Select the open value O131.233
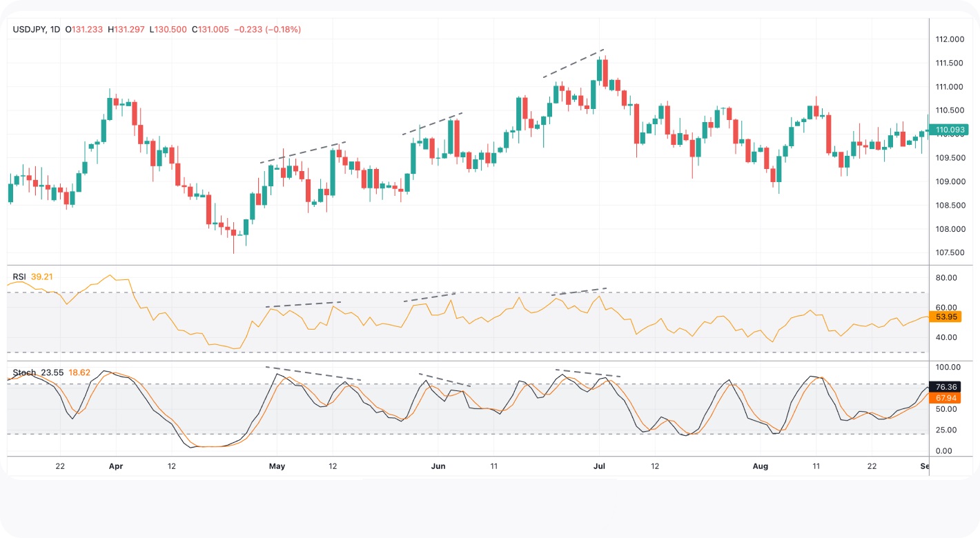The image size is (980, 538). [x=84, y=30]
